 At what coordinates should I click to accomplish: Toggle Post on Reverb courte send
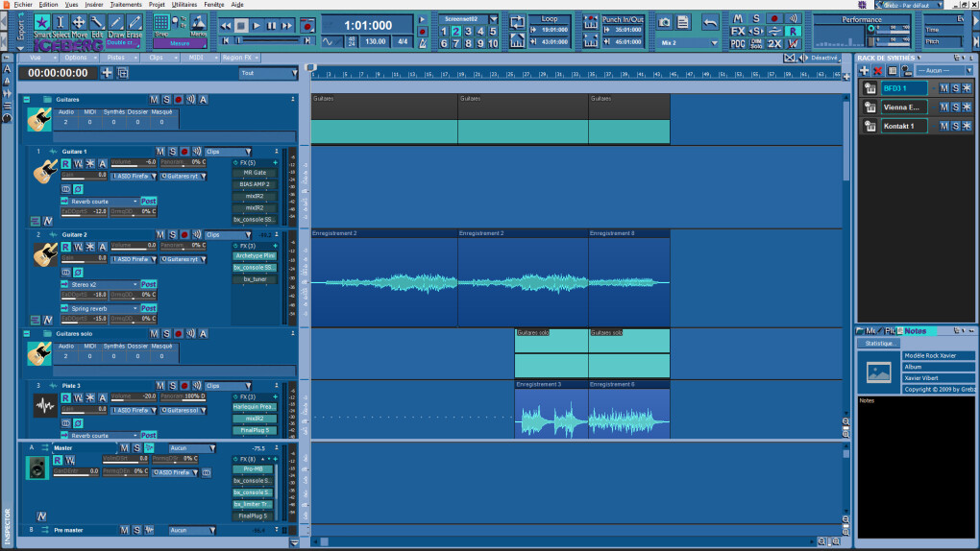pyautogui.click(x=148, y=202)
